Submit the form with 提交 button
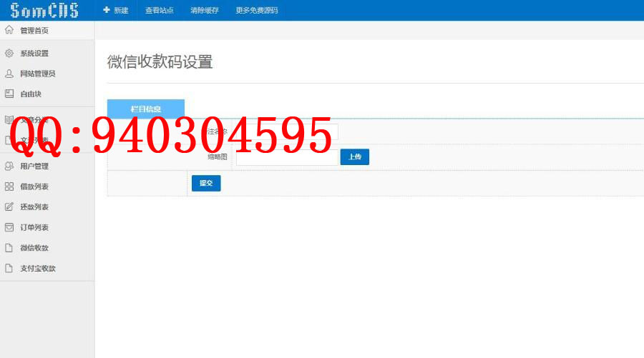 (x=206, y=184)
